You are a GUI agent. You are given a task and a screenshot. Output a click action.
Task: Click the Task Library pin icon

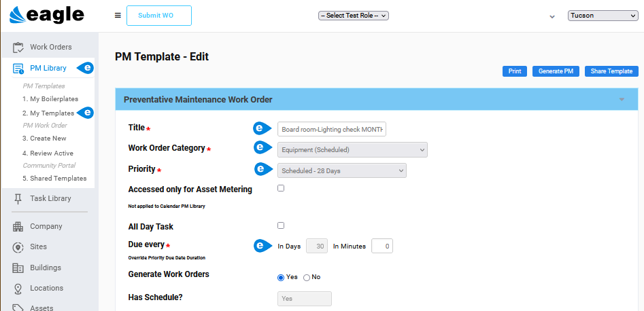pos(18,198)
